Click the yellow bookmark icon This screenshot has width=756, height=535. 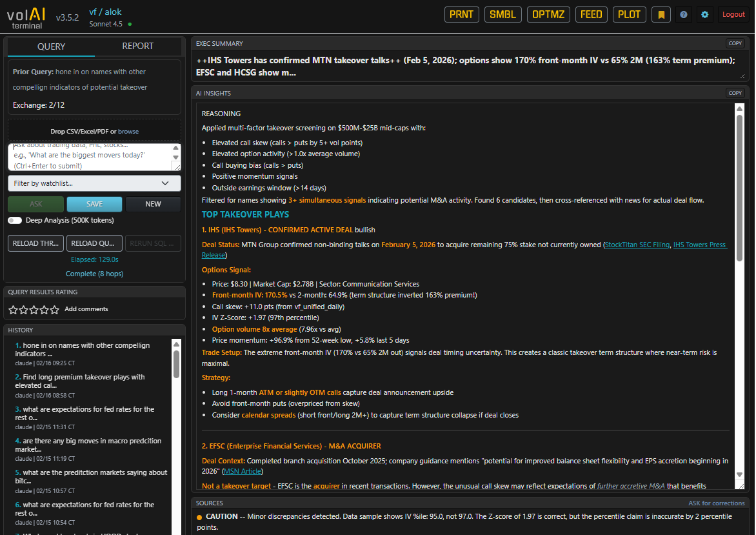661,14
